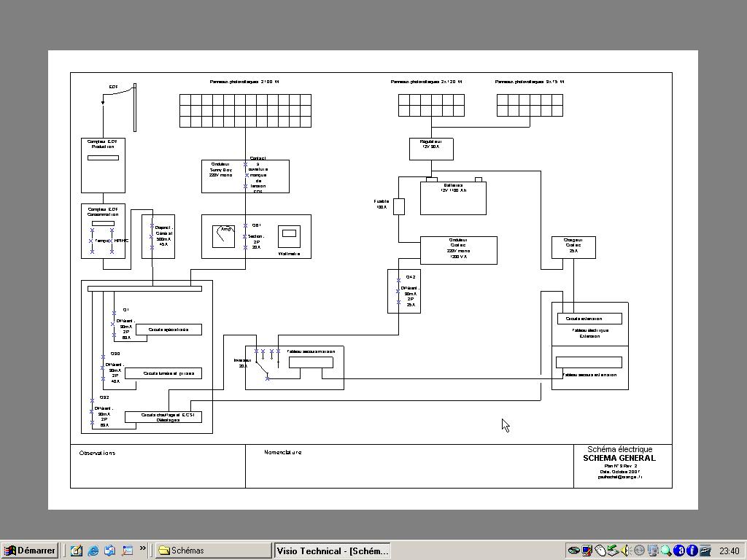
Task: Select the Onduleur Sunny Boy shape
Action: coord(245,176)
